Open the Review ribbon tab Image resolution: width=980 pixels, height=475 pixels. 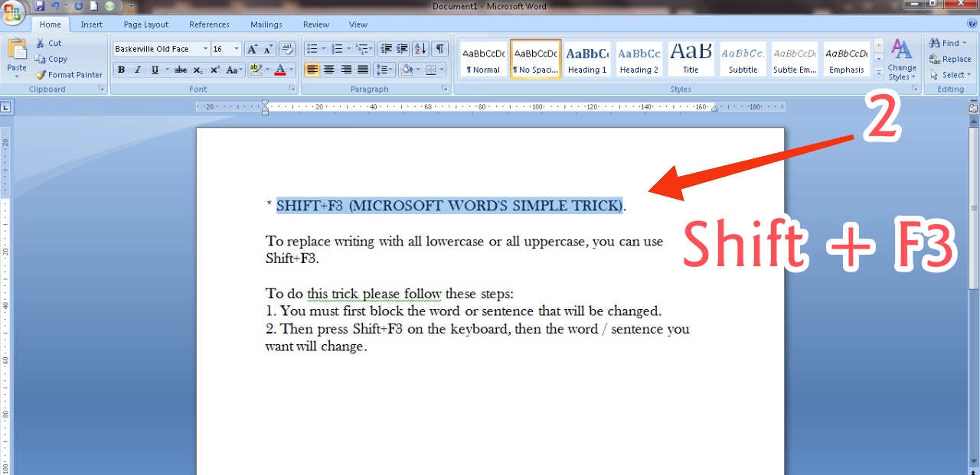click(316, 24)
